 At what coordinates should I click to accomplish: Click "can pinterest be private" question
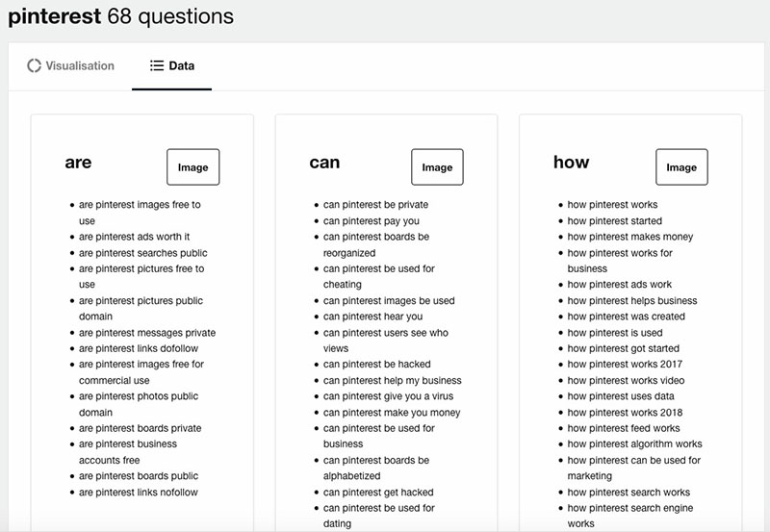(x=375, y=205)
